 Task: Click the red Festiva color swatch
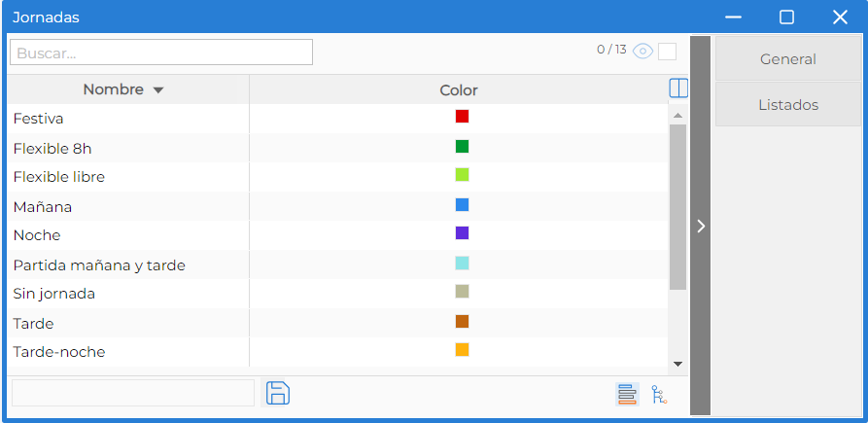click(463, 117)
